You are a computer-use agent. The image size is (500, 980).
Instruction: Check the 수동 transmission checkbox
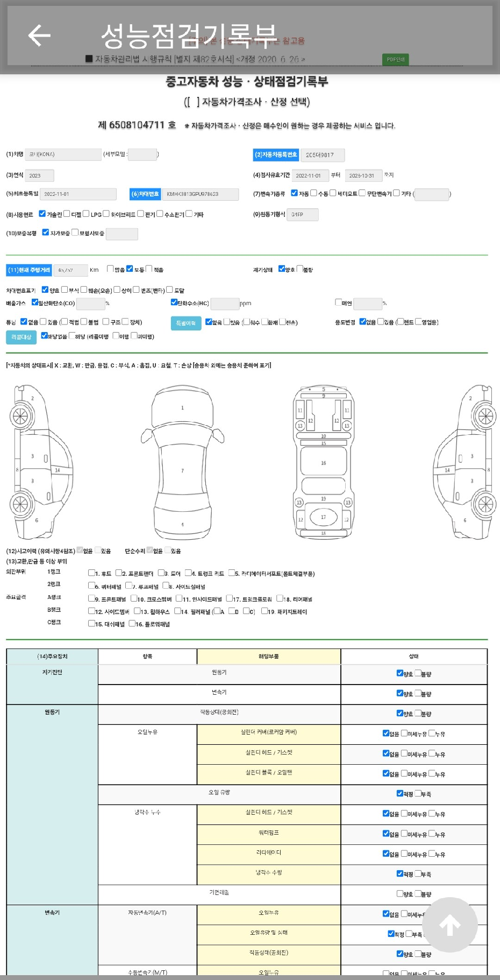pyautogui.click(x=313, y=193)
